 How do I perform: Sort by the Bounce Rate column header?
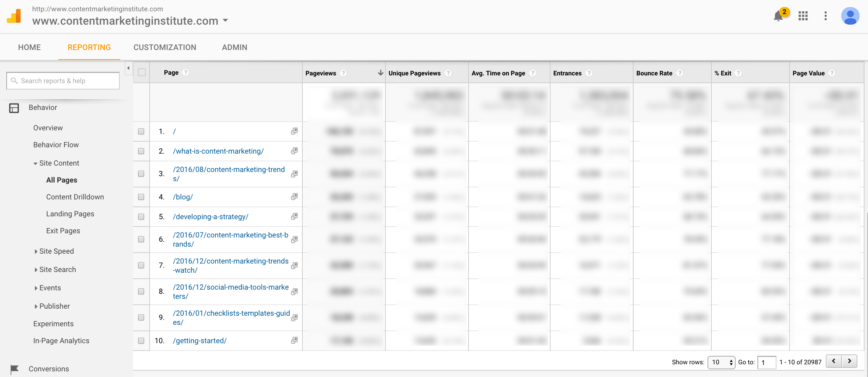tap(654, 73)
